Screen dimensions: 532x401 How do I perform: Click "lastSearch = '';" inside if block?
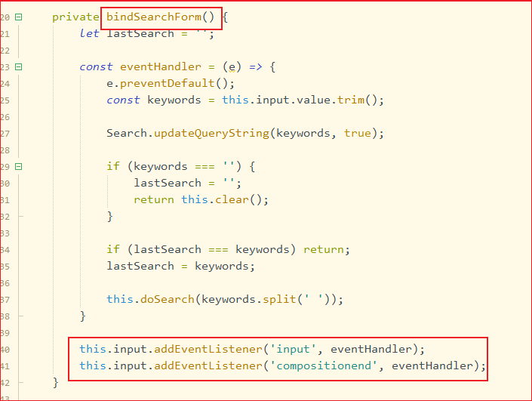[x=187, y=184]
